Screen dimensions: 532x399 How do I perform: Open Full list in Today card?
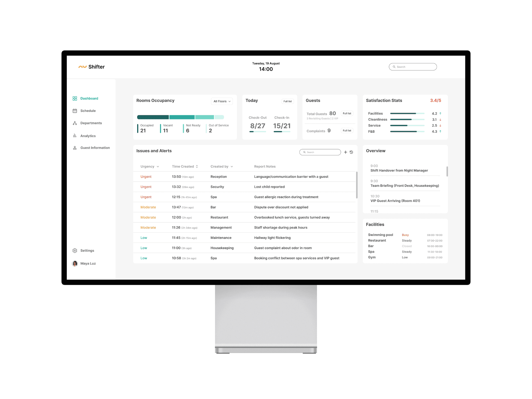(287, 101)
